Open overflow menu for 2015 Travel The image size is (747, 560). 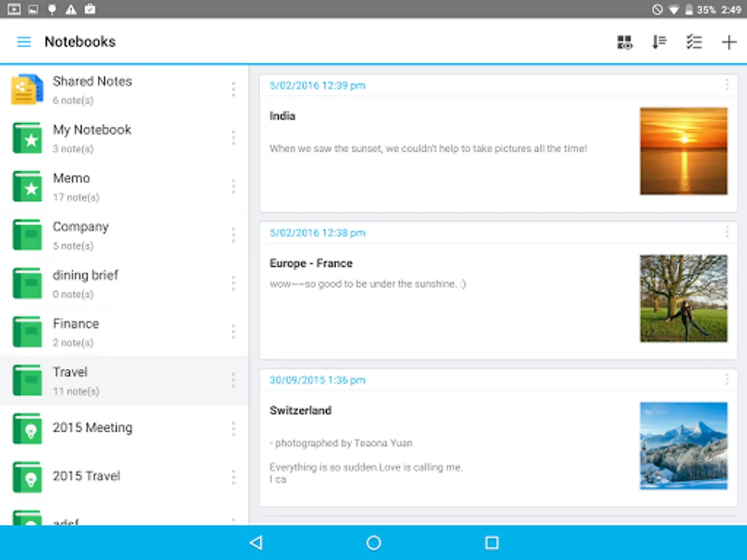[233, 478]
